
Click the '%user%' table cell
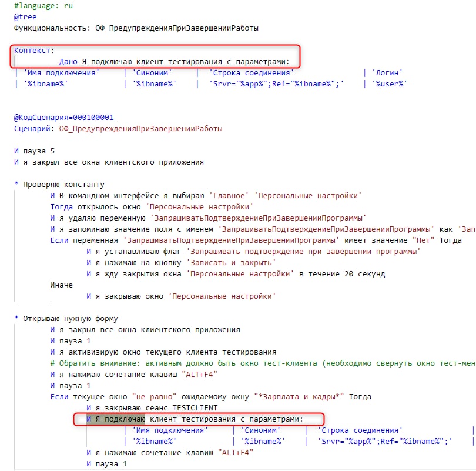390,84
